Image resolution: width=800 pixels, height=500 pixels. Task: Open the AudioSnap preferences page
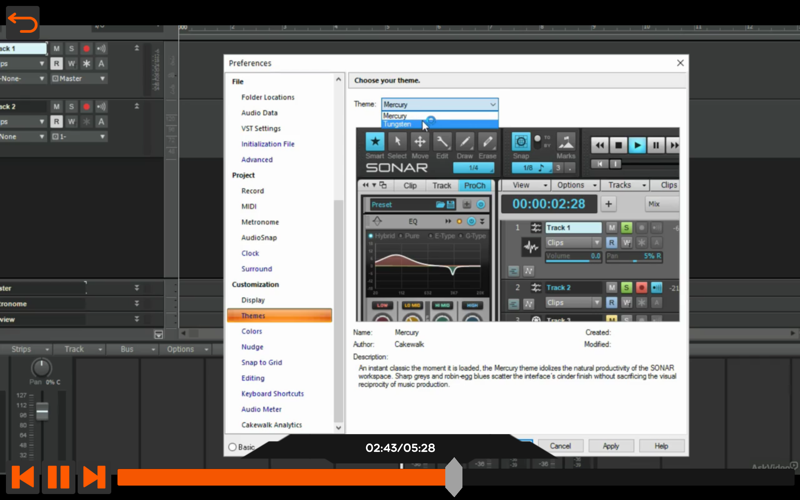pyautogui.click(x=259, y=238)
